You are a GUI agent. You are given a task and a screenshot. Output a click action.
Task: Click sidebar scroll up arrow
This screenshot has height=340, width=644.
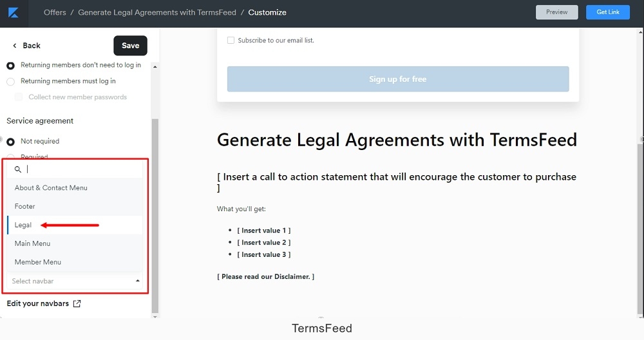pos(155,66)
